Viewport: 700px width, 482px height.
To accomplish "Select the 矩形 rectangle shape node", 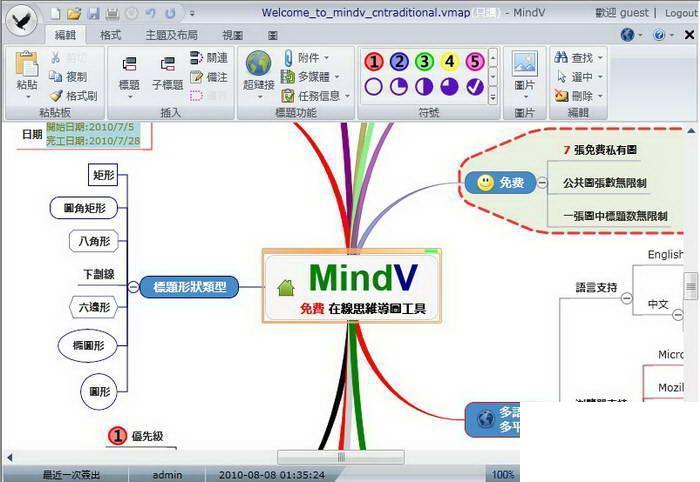I will click(x=103, y=175).
